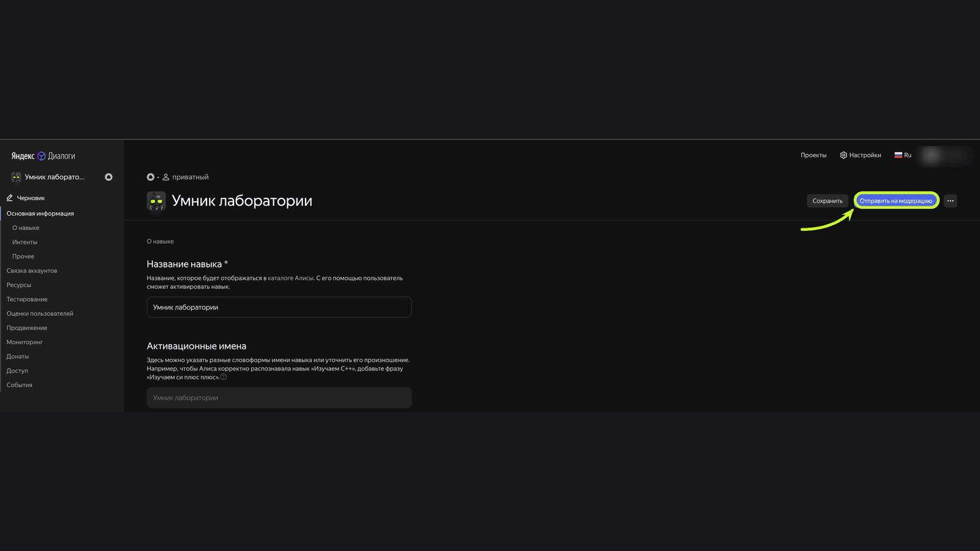Click the large skill avatar beside the title
Image resolution: width=980 pixels, height=551 pixels.
pyautogui.click(x=156, y=201)
